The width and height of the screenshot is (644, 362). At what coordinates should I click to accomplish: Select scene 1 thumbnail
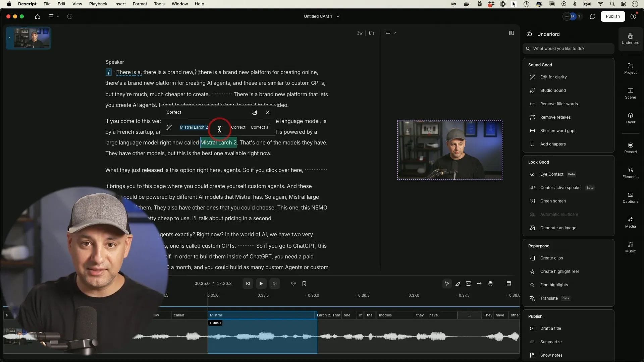[x=29, y=38]
